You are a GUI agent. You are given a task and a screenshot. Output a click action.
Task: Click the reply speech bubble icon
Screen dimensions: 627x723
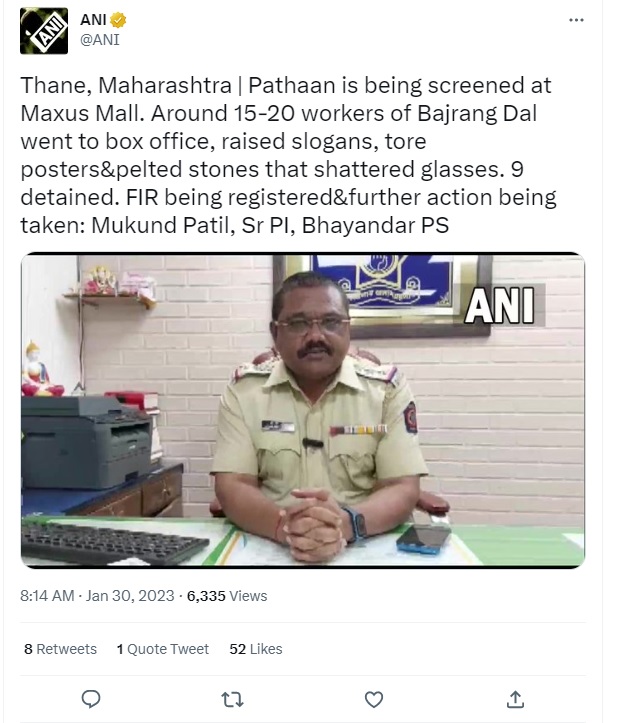click(90, 697)
